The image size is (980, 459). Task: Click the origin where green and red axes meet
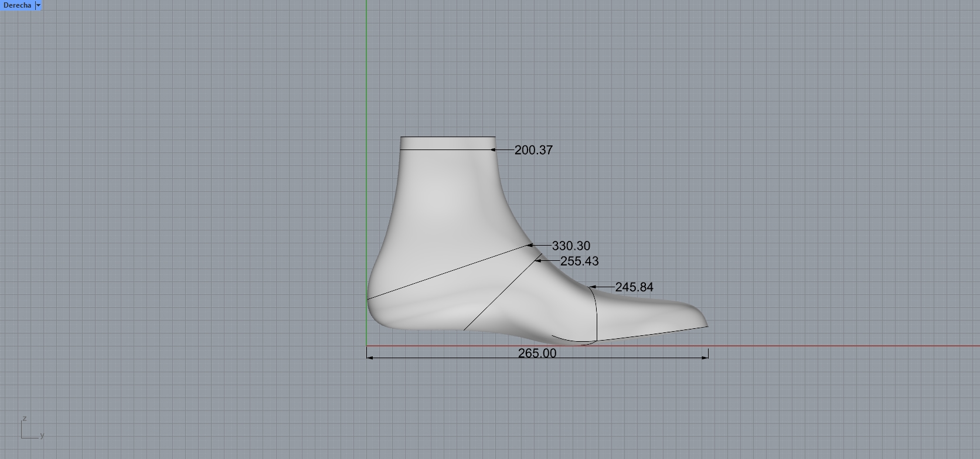367,345
